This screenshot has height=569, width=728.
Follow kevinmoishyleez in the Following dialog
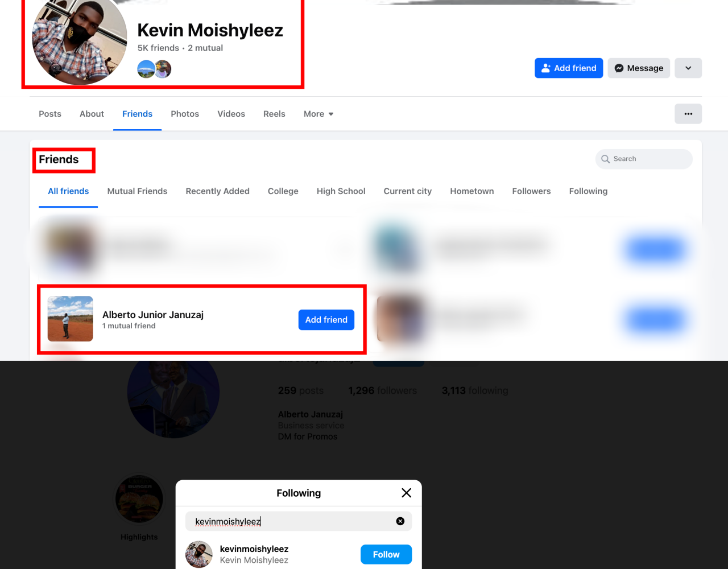pyautogui.click(x=386, y=554)
